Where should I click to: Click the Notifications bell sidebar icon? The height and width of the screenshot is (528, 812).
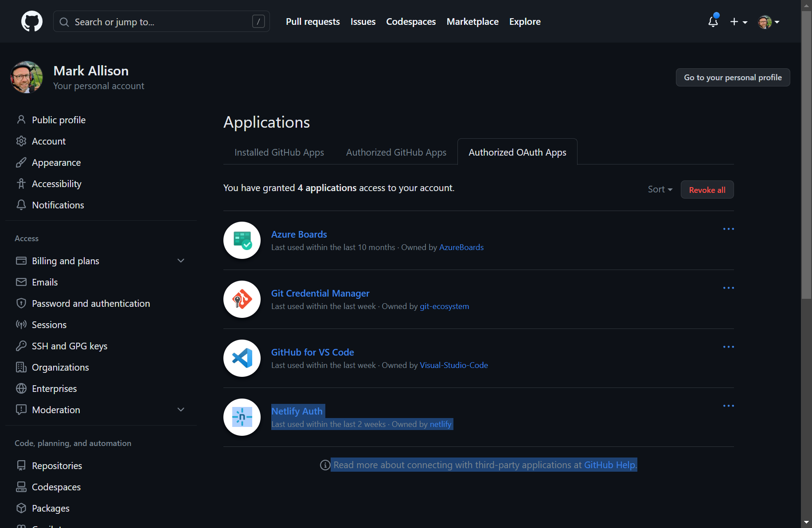coord(21,205)
